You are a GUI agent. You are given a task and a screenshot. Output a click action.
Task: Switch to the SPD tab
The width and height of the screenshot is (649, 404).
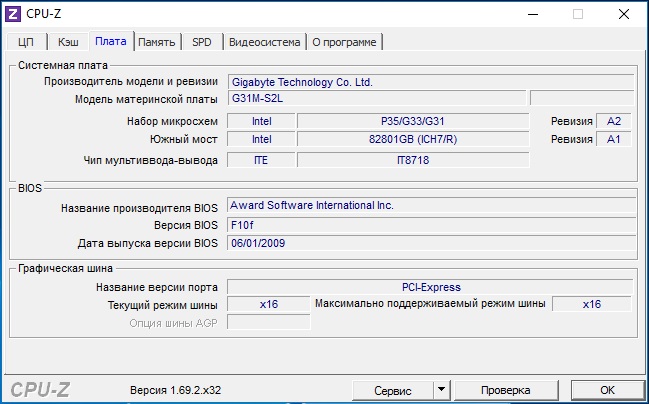(202, 42)
